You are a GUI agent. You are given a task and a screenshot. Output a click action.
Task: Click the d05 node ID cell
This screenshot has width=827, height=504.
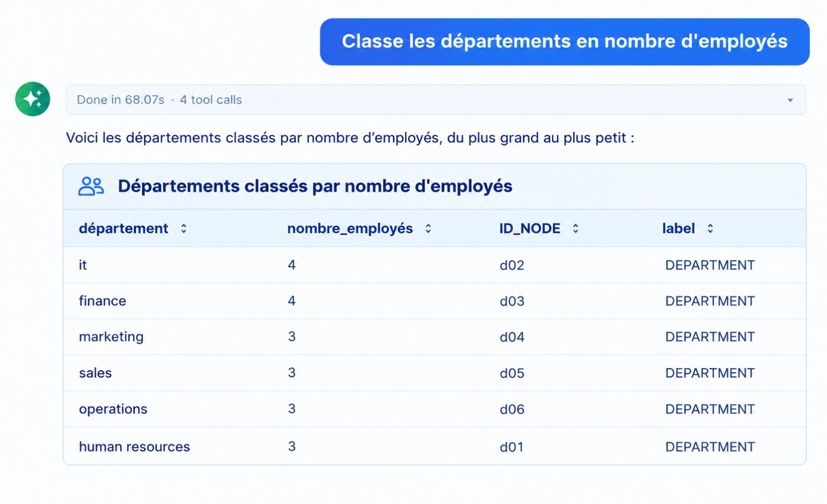pos(512,374)
